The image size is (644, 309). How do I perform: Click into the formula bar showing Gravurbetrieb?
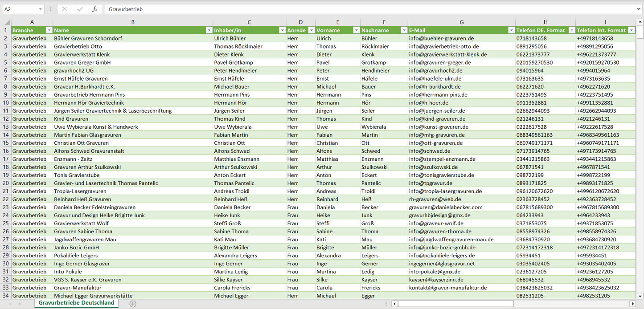[x=357, y=9]
